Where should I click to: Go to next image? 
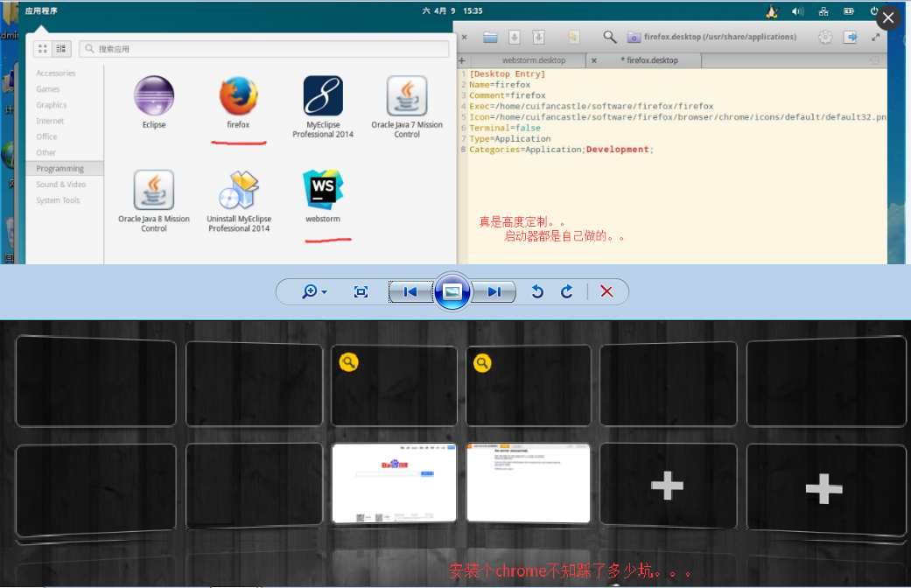(x=494, y=291)
